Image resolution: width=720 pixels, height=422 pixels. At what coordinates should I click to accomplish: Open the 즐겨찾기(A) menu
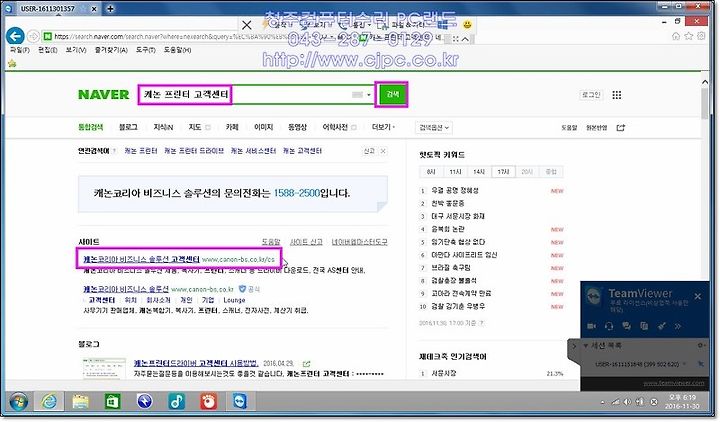coord(111,50)
